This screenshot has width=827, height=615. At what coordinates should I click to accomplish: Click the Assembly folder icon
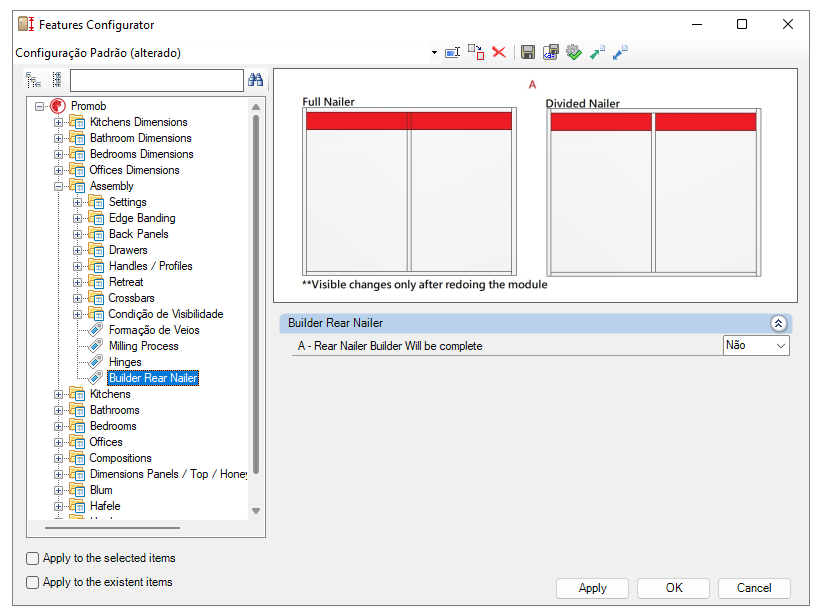(x=77, y=186)
